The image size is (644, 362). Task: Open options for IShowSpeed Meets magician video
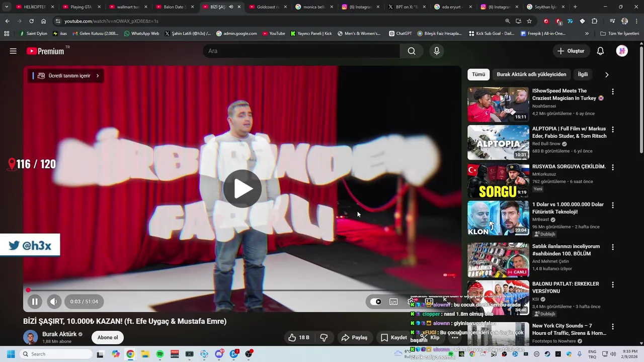[x=612, y=92]
